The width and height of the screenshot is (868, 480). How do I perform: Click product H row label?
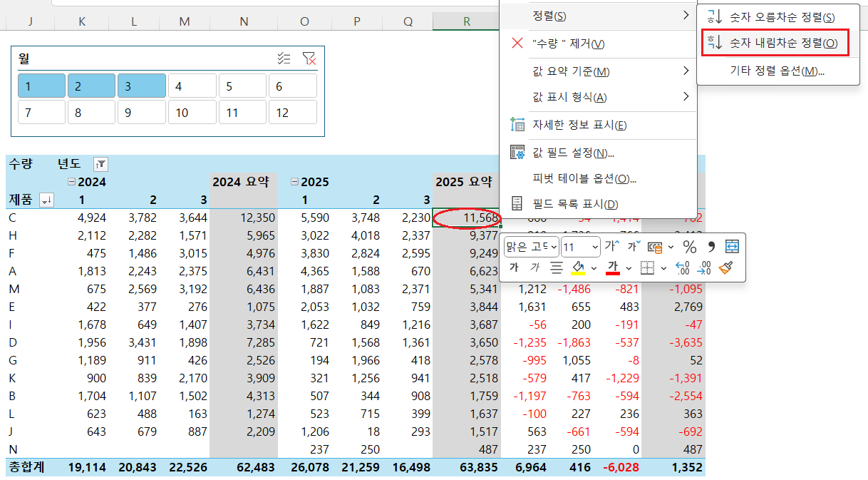pos(13,235)
